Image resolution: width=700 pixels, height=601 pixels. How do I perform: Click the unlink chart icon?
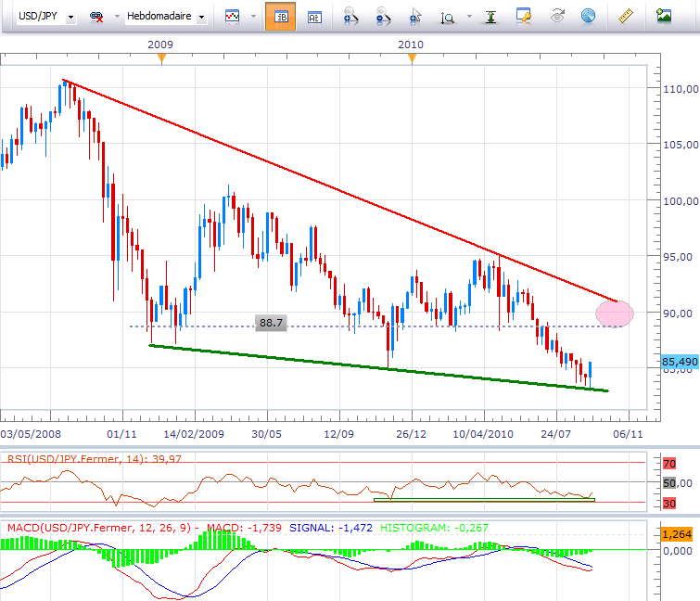pos(95,17)
